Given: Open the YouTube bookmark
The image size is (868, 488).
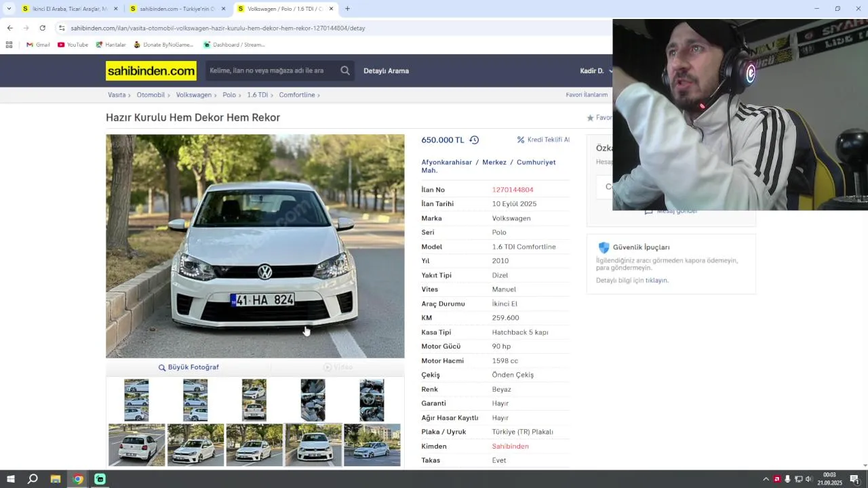Looking at the screenshot, I should click(x=73, y=45).
